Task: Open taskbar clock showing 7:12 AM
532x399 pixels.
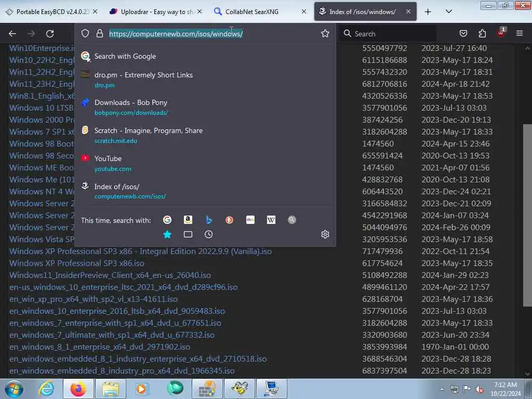Action: [506, 389]
